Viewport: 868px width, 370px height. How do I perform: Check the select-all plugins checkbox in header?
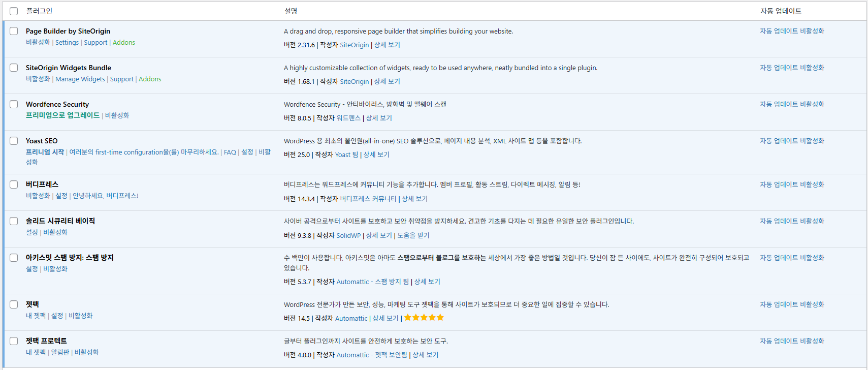click(14, 11)
